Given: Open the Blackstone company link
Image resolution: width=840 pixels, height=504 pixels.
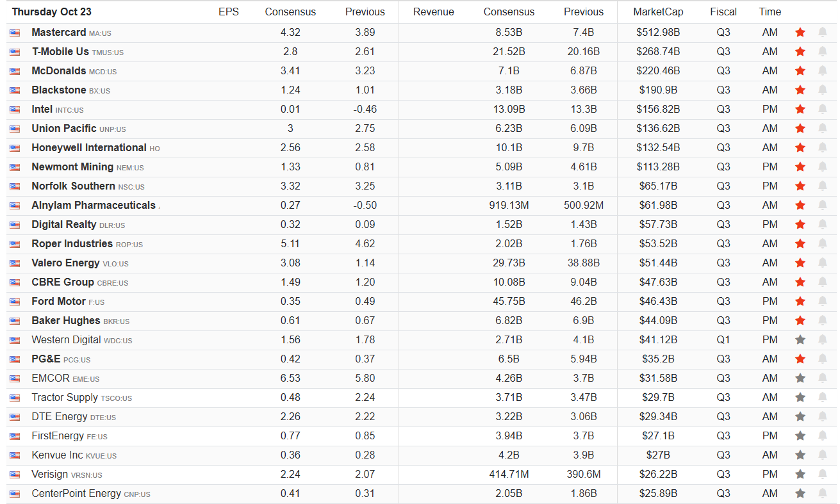Looking at the screenshot, I should [x=58, y=90].
